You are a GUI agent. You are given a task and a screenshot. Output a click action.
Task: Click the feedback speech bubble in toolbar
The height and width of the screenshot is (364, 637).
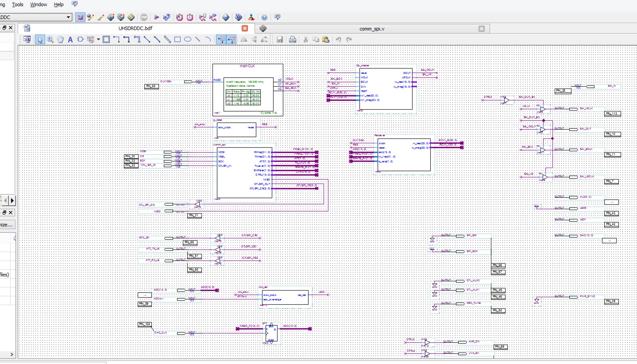coord(278,17)
